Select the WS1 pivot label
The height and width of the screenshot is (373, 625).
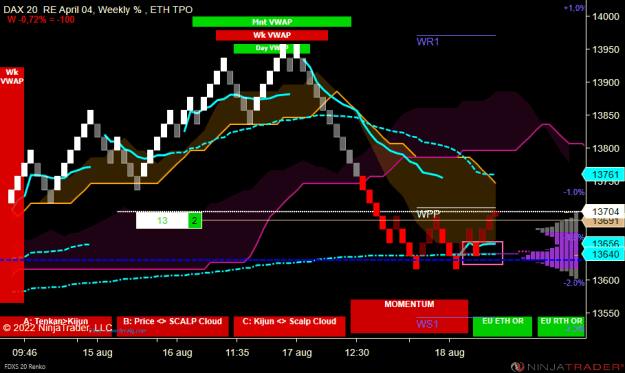pos(427,324)
